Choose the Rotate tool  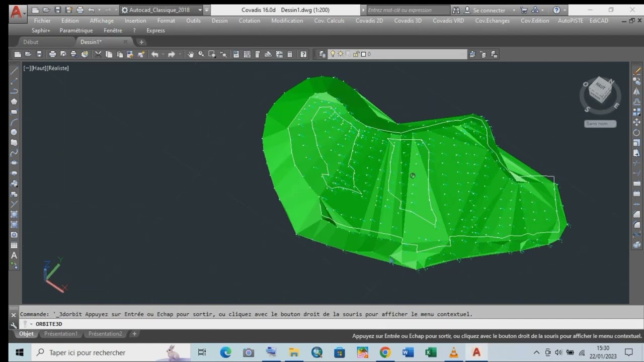637,132
